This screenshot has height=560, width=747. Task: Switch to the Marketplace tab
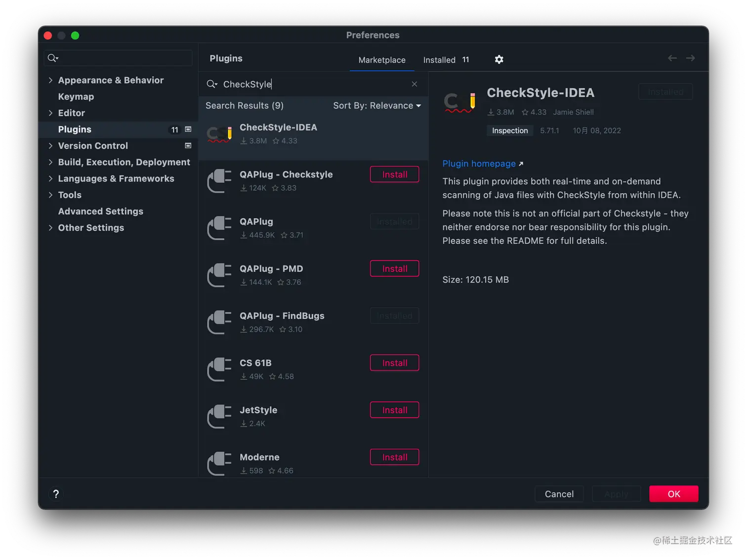pos(382,60)
